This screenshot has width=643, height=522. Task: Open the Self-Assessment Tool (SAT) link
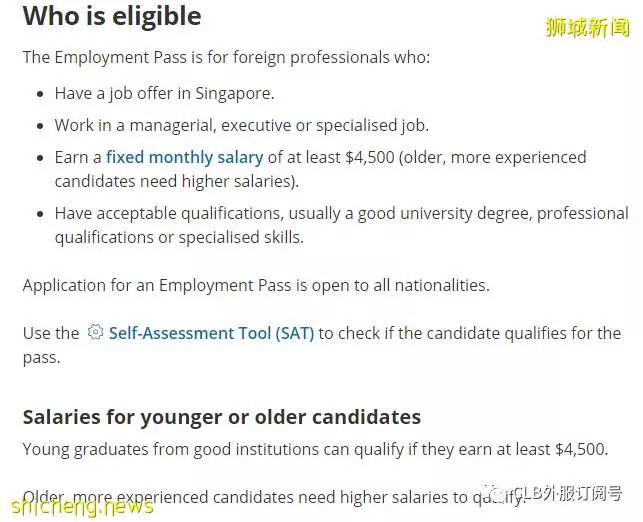211,333
